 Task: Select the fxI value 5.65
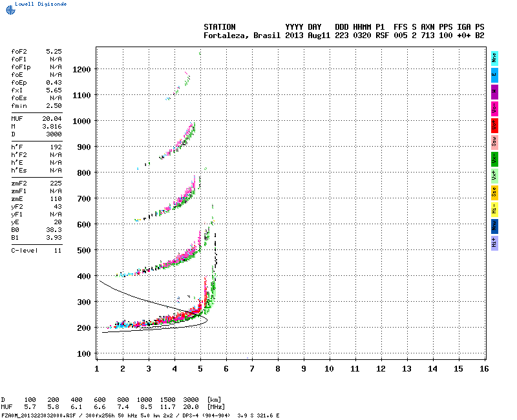54,90
